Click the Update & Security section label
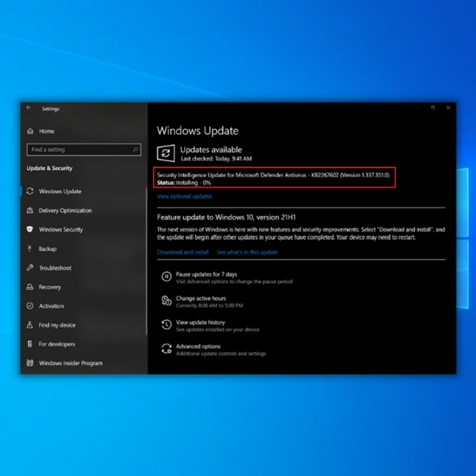The width and height of the screenshot is (476, 476). [50, 168]
